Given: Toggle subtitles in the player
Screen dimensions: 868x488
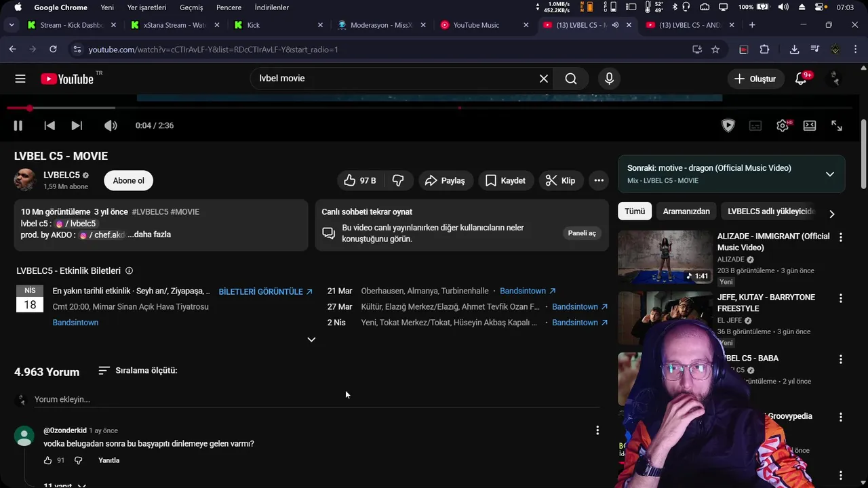Looking at the screenshot, I should (x=755, y=125).
